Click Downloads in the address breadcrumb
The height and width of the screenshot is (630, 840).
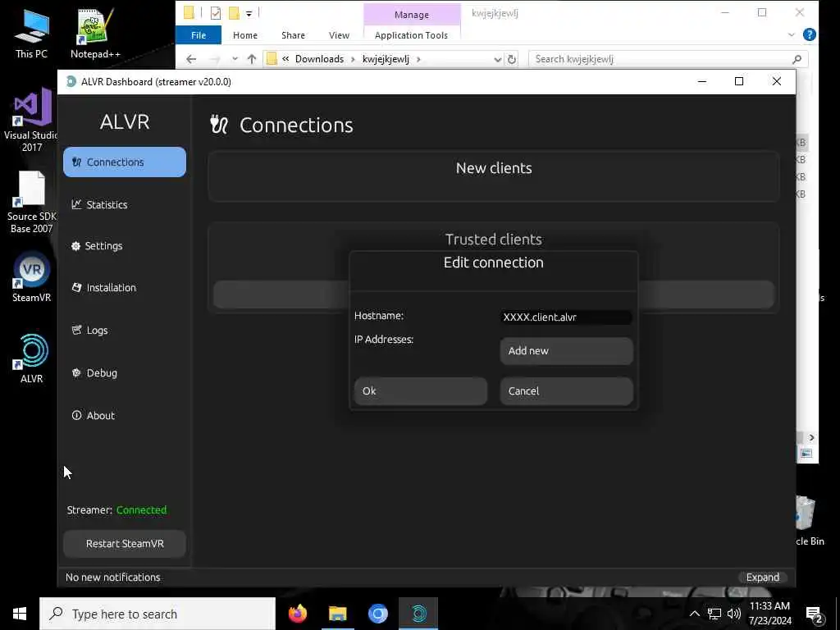pos(319,59)
